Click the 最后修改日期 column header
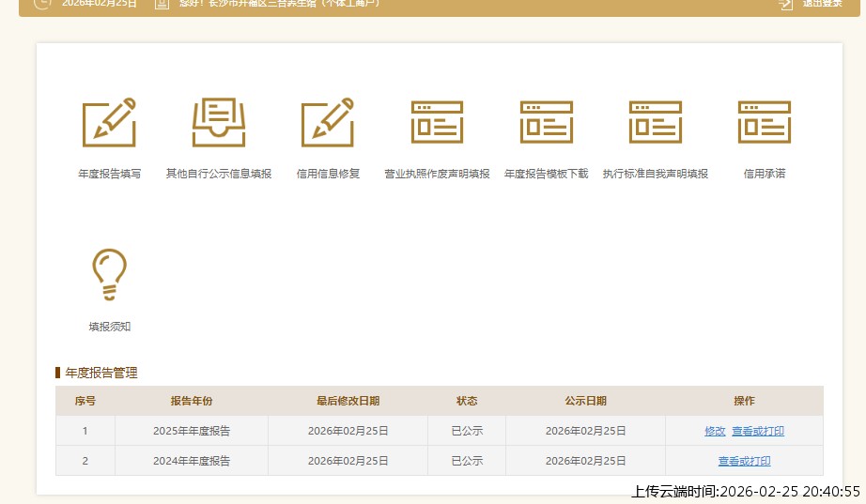Screen dimensions: 866x504 (348, 402)
